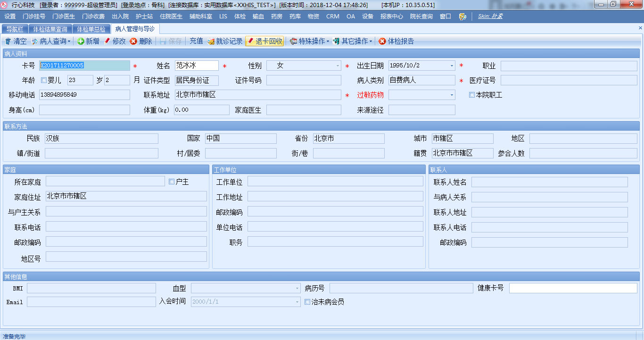Expand the 性别 dropdown
The width and height of the screenshot is (644, 340).
coord(338,66)
